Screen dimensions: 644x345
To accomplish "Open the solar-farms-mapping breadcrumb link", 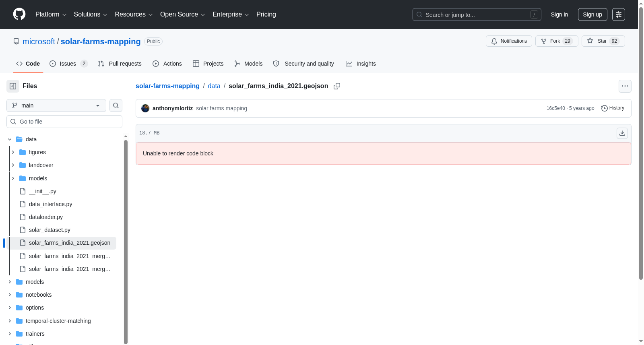I will tap(167, 86).
